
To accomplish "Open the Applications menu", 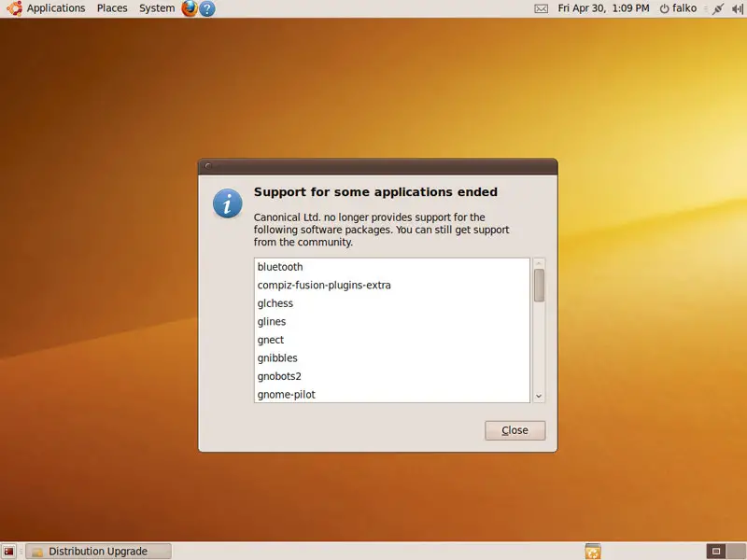I will pos(56,8).
